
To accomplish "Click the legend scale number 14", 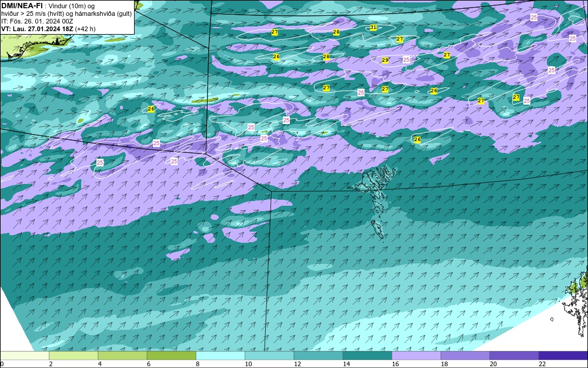I will pos(346,364).
